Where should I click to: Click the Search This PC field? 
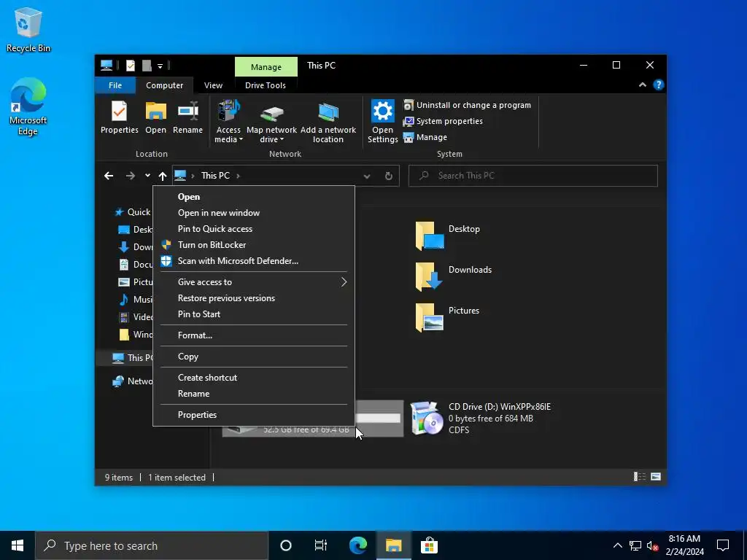click(533, 176)
